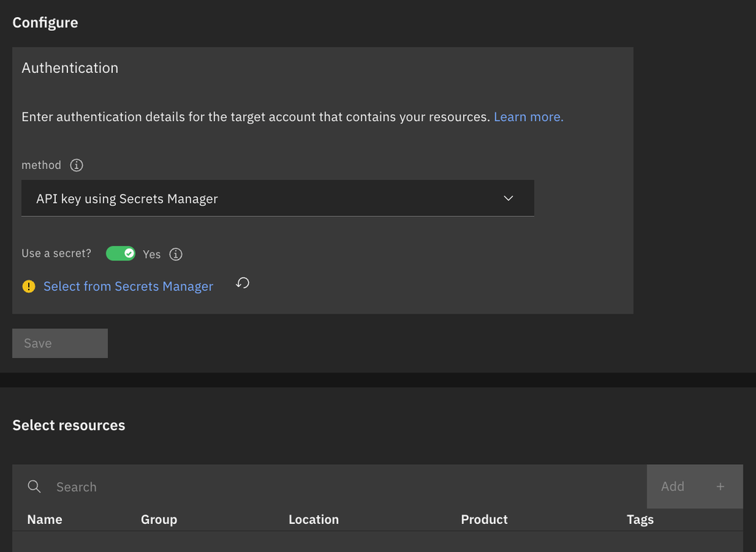Click the yellow warning icon
The height and width of the screenshot is (552, 756).
click(29, 286)
